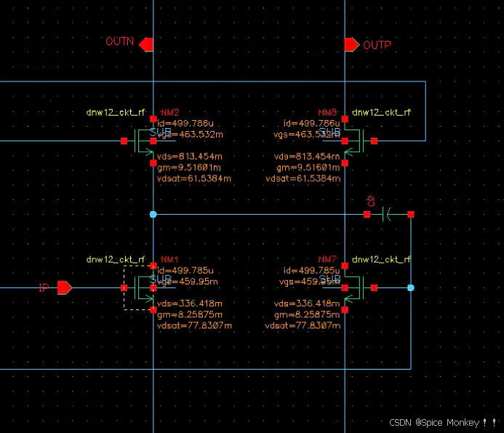Image resolution: width=504 pixels, height=433 pixels.
Task: Click NM2's gm=9.51601m annotation
Action: (x=189, y=167)
